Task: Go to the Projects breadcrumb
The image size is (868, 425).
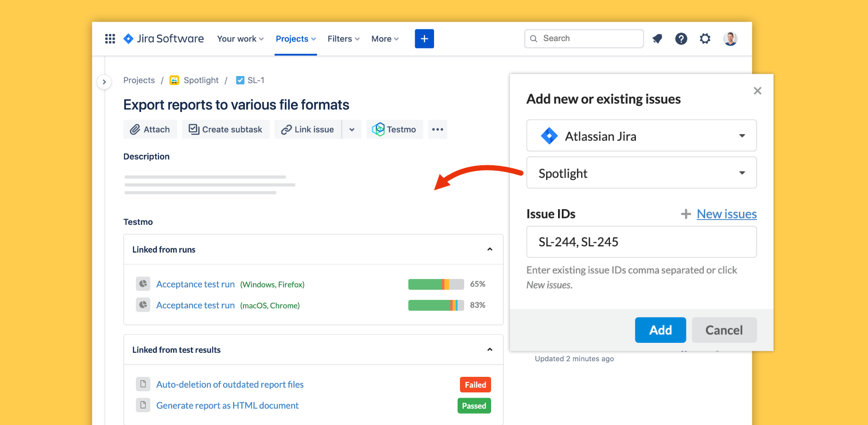Action: pyautogui.click(x=139, y=80)
